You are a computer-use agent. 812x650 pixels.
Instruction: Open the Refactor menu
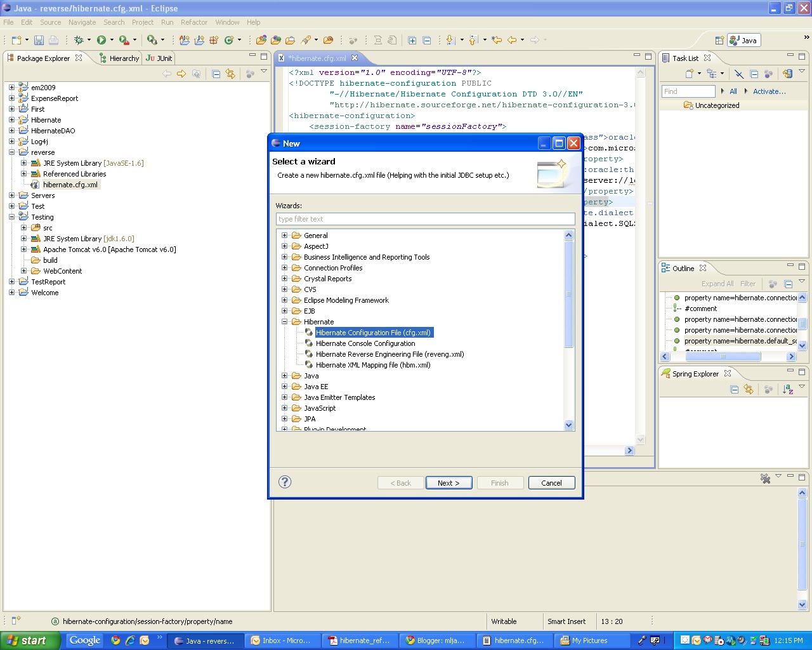[194, 22]
